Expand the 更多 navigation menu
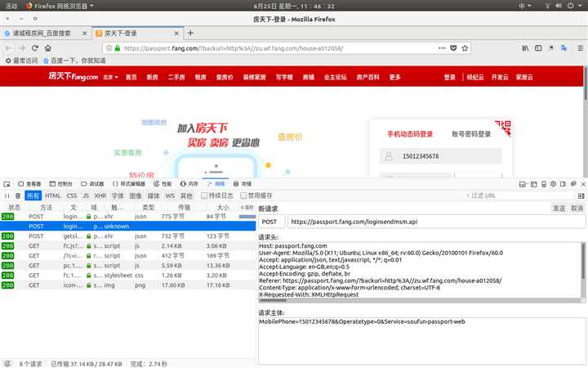 [395, 77]
